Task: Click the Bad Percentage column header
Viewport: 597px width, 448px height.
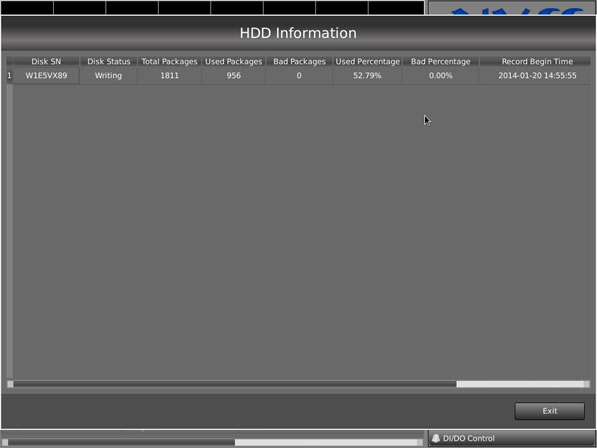Action: 441,61
